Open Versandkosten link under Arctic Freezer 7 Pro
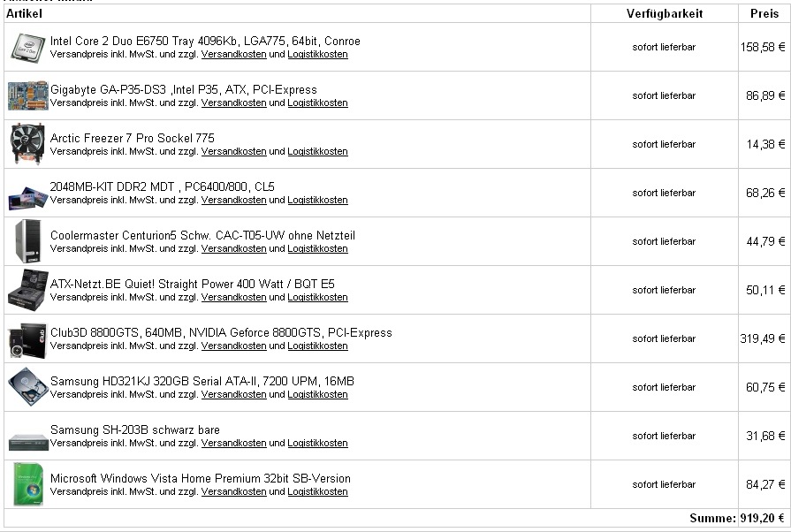The height and width of the screenshot is (532, 791). (x=233, y=151)
